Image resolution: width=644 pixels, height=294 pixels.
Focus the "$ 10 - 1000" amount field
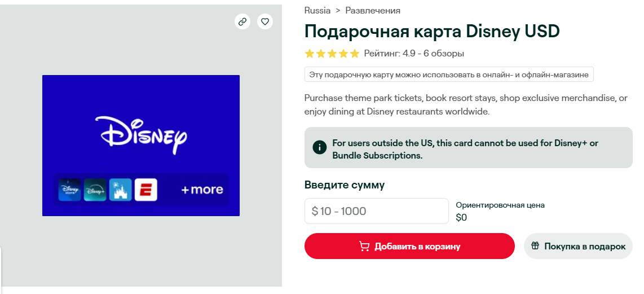(x=376, y=211)
